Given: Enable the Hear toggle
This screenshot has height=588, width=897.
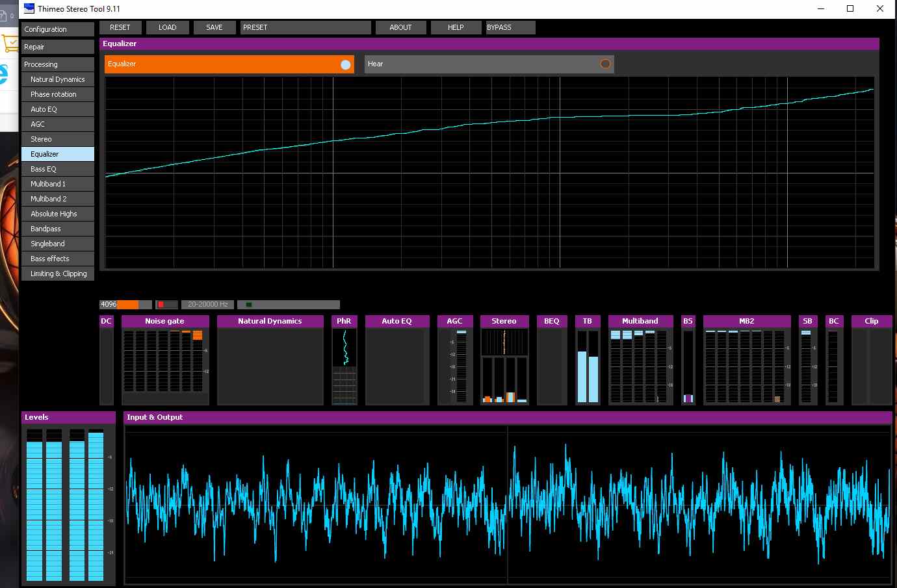Looking at the screenshot, I should (605, 64).
